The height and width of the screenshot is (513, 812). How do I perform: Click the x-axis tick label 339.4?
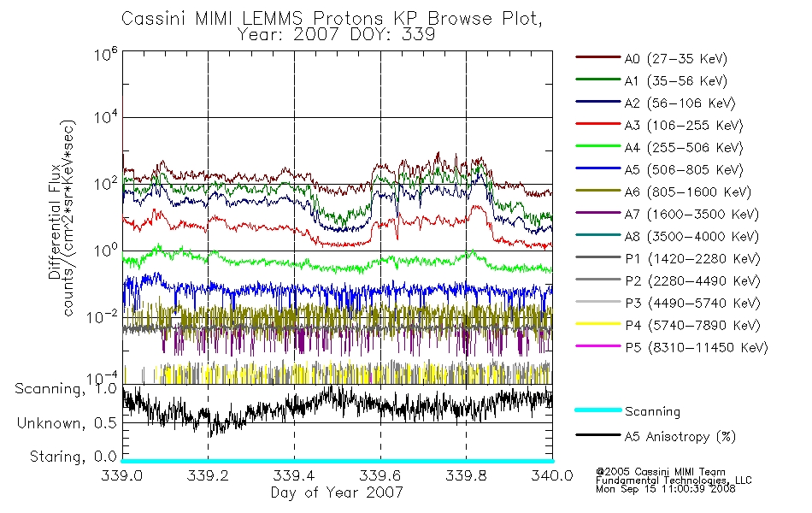(294, 475)
